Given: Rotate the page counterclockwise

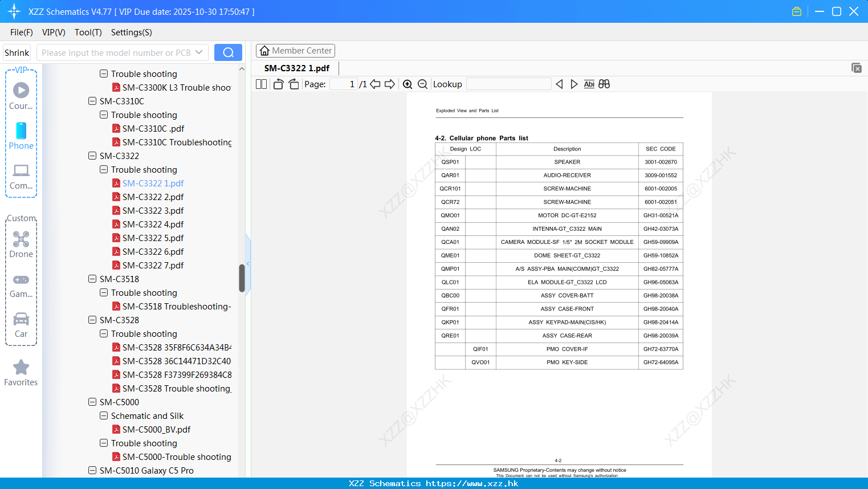Looking at the screenshot, I should point(278,84).
